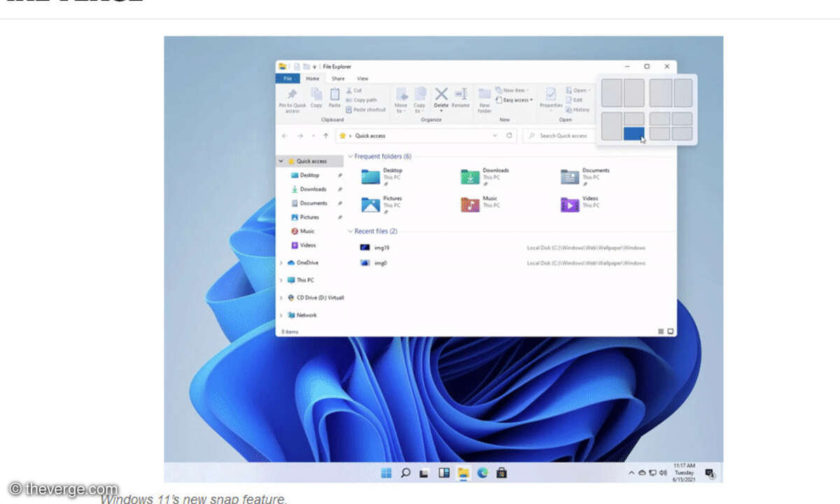Refresh the Quick access view
Image resolution: width=840 pixels, height=504 pixels.
(x=509, y=136)
